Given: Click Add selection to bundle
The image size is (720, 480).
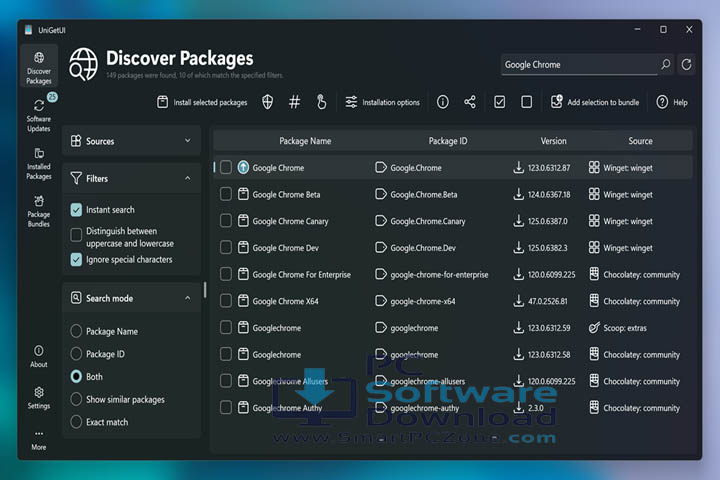Looking at the screenshot, I should pos(595,102).
